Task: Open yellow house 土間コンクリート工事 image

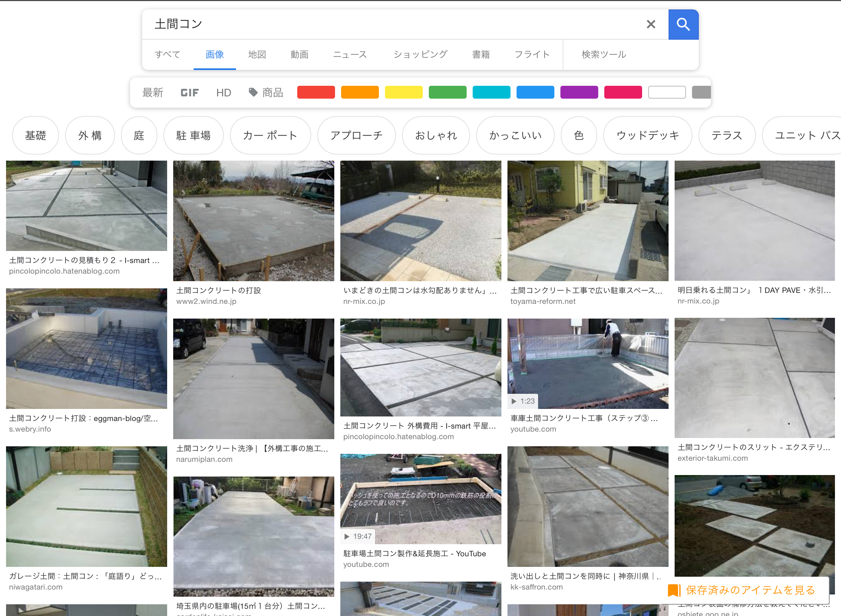Action: click(588, 221)
